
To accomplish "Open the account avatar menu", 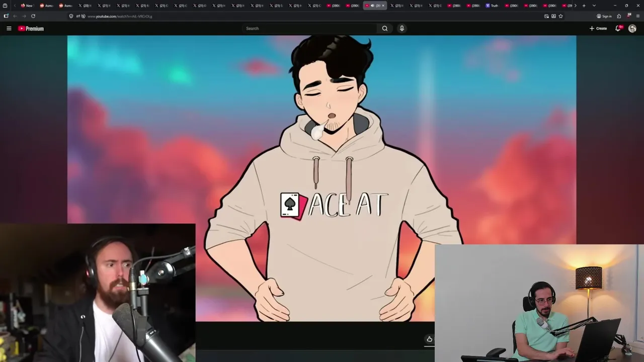I will click(632, 29).
